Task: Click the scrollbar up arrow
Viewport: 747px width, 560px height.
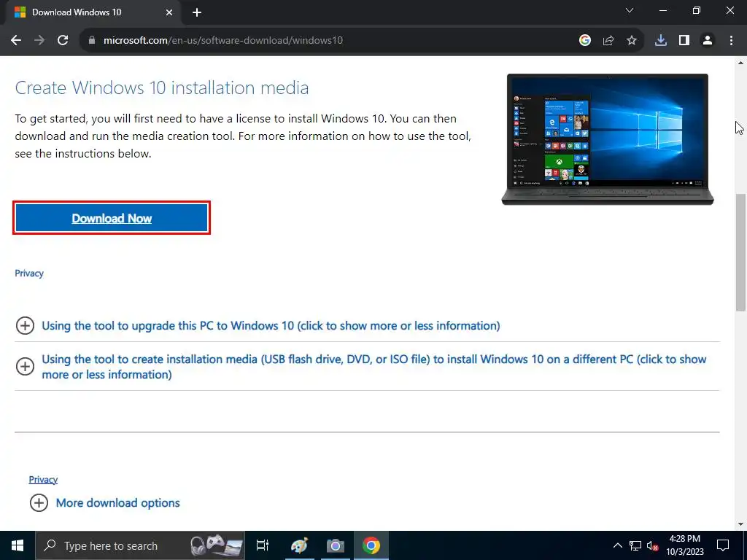Action: (740, 63)
